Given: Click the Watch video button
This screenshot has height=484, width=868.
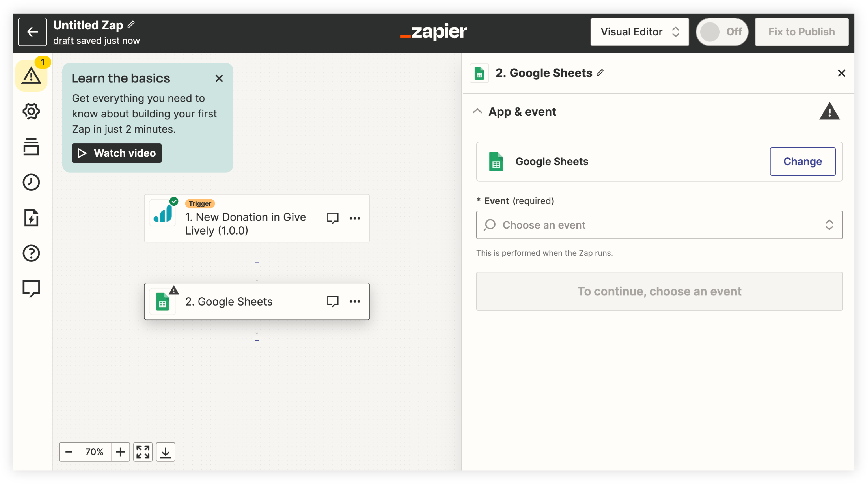Looking at the screenshot, I should 117,153.
